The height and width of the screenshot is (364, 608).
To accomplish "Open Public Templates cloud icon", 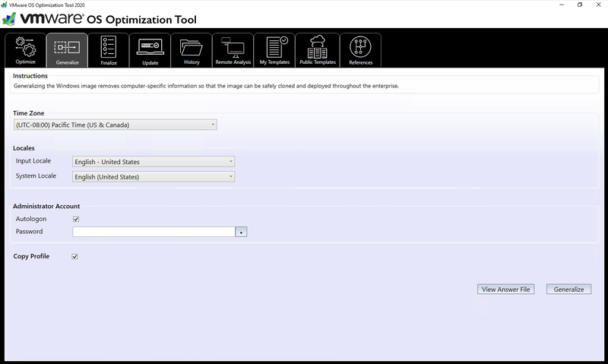I will pos(318,46).
